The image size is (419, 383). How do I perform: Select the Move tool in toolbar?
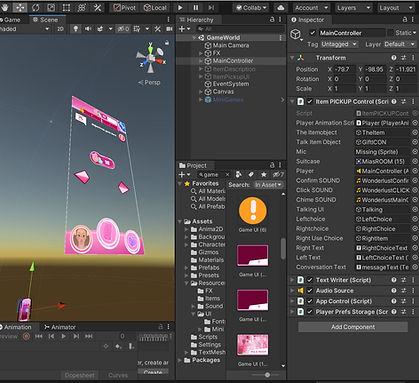[x=20, y=7]
